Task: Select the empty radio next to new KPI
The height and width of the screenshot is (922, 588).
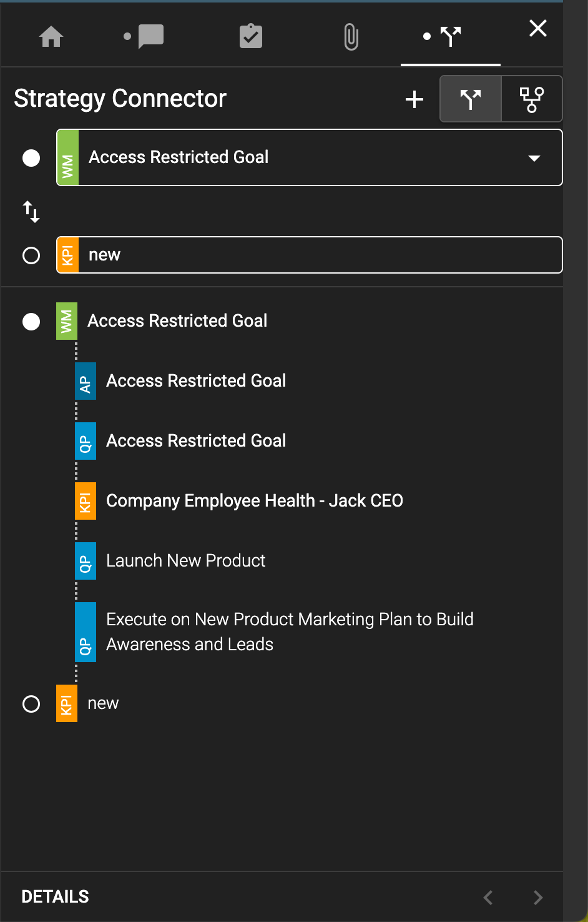Action: (x=31, y=255)
